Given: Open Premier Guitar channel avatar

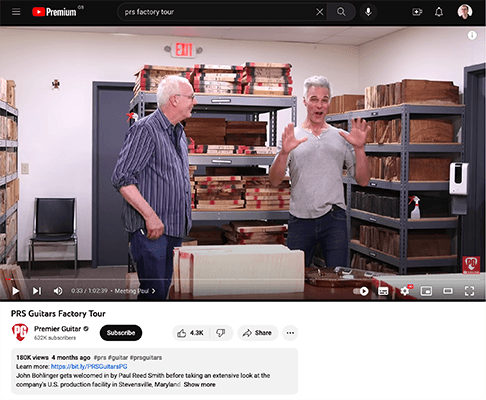Looking at the screenshot, I should [20, 332].
